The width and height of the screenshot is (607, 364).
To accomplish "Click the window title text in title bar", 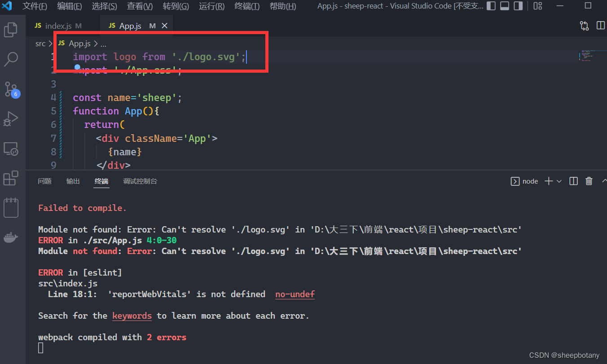I will 400,6.
